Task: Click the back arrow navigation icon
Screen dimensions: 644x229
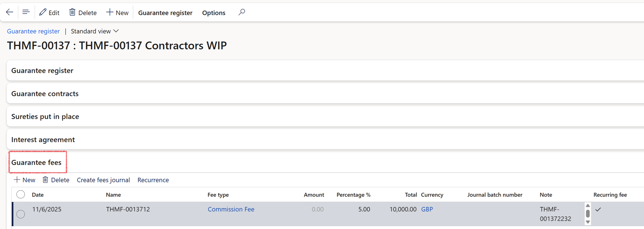Action: 9,12
